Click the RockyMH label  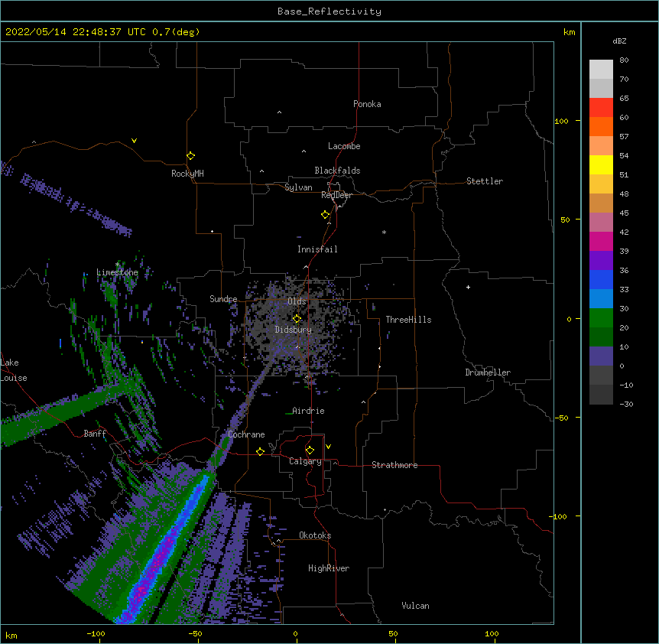(187, 174)
